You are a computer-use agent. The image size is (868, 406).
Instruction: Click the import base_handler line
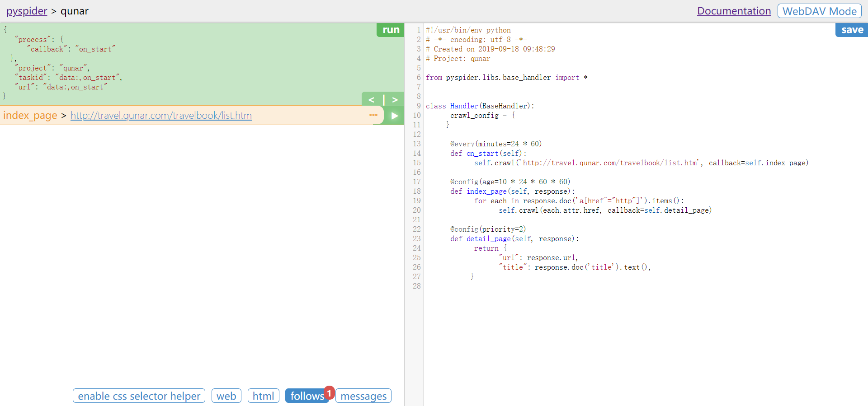click(507, 77)
